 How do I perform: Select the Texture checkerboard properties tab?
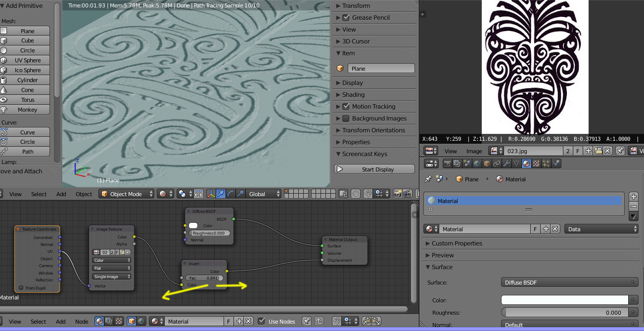[x=536, y=164]
